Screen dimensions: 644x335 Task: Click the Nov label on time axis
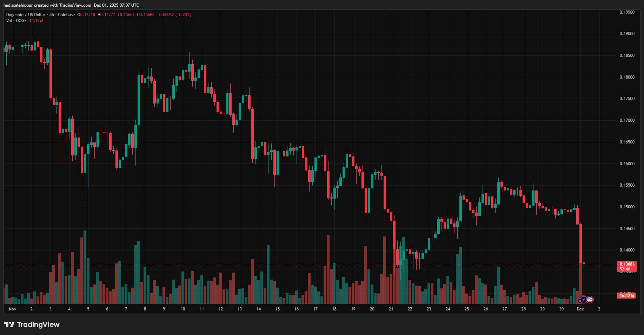pos(13,309)
